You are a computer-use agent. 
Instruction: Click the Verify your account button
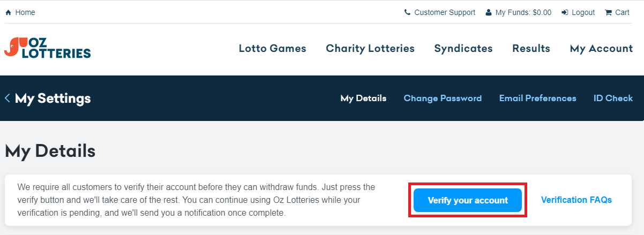[x=468, y=200]
